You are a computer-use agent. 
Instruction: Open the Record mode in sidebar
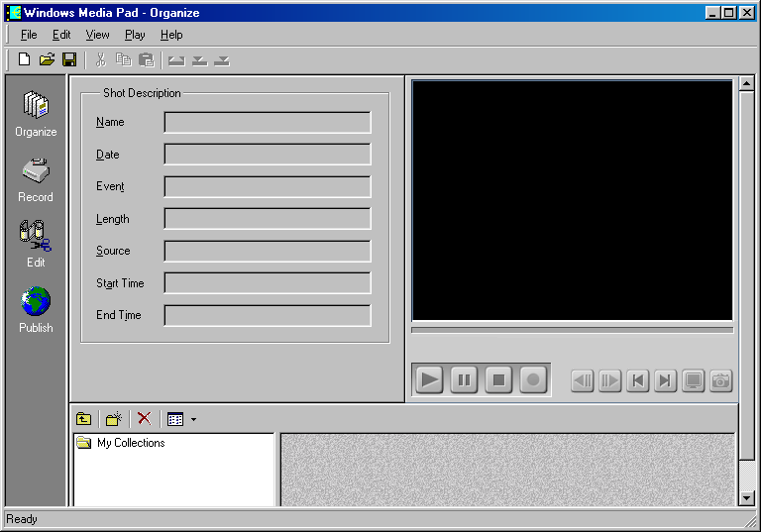[x=36, y=180]
